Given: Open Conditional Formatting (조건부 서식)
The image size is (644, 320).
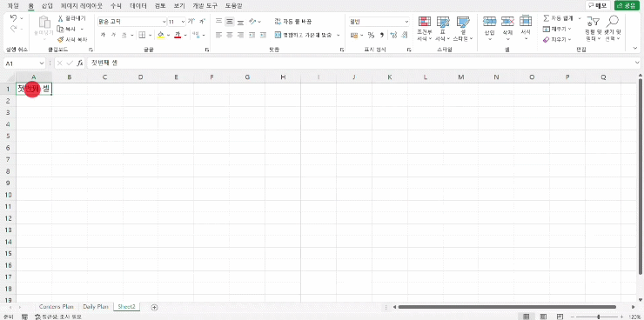Looking at the screenshot, I should coord(425,29).
